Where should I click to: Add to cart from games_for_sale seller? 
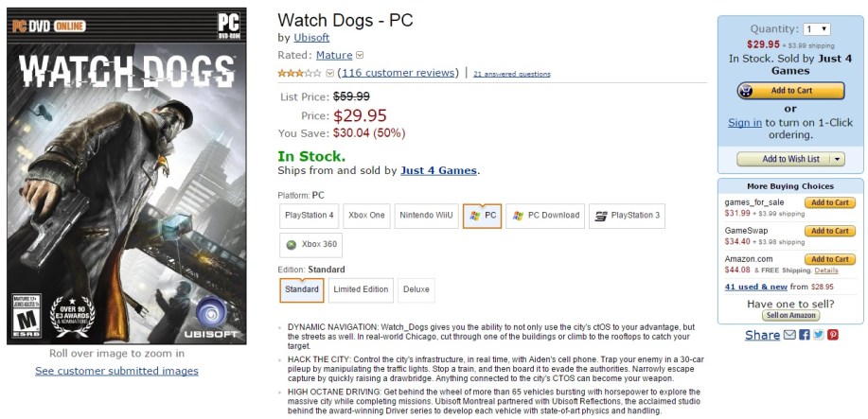[x=828, y=202]
